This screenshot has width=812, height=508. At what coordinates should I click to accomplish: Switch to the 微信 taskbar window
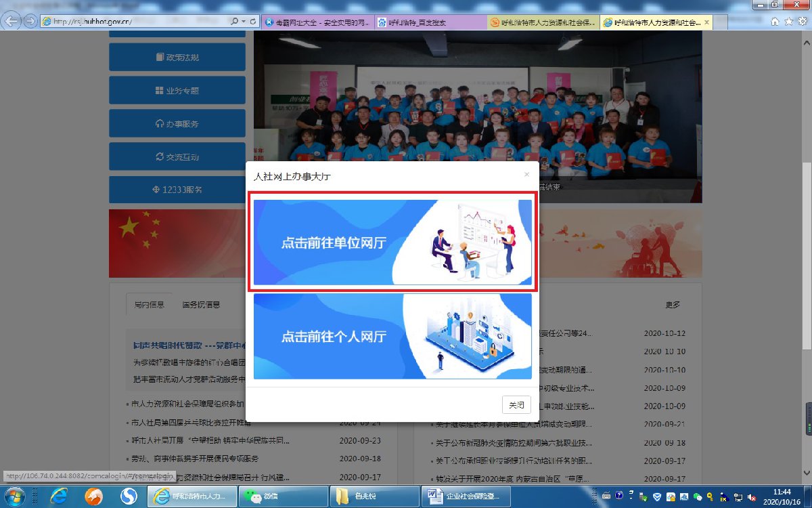pyautogui.click(x=283, y=496)
